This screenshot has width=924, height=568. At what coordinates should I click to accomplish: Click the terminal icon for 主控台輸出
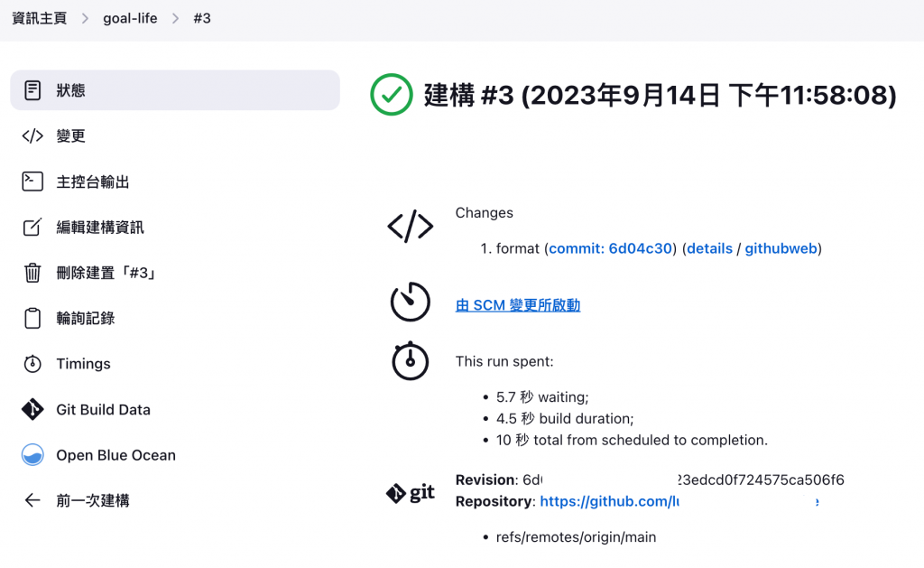point(32,182)
